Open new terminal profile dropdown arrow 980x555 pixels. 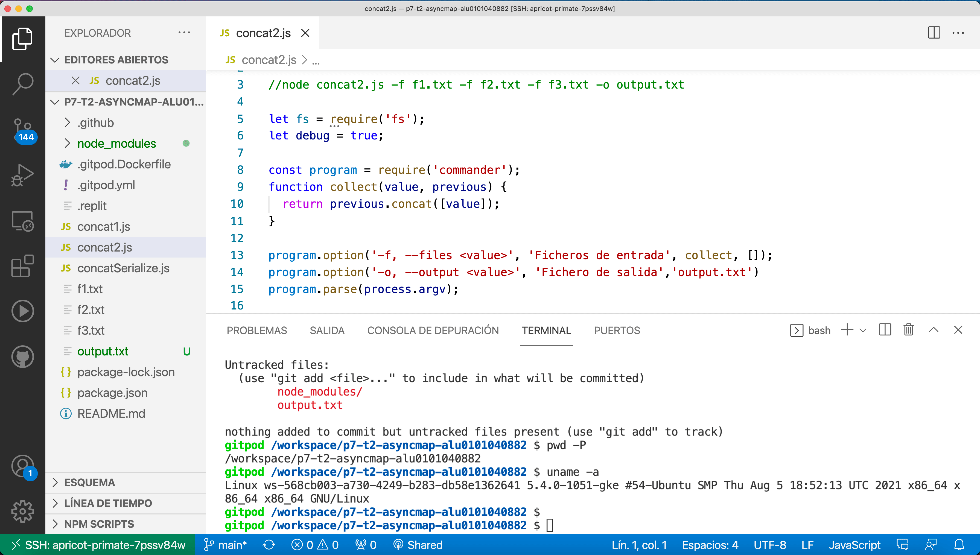(x=863, y=331)
